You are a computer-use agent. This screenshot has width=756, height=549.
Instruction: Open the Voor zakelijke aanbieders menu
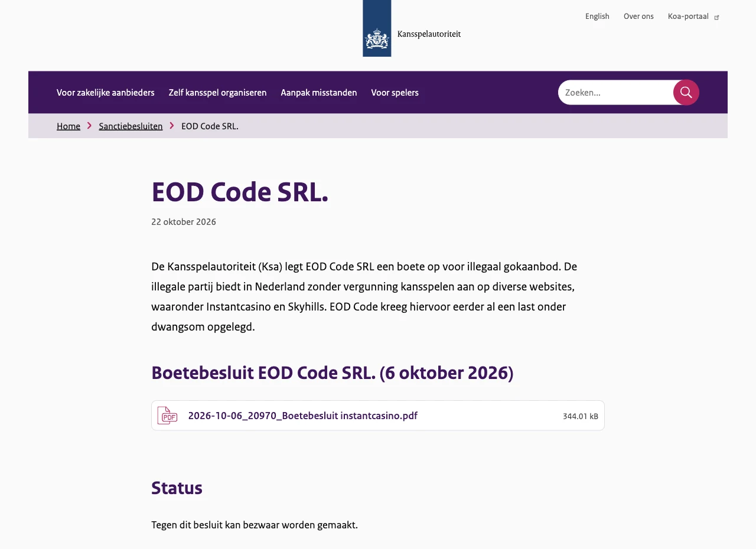pos(106,93)
